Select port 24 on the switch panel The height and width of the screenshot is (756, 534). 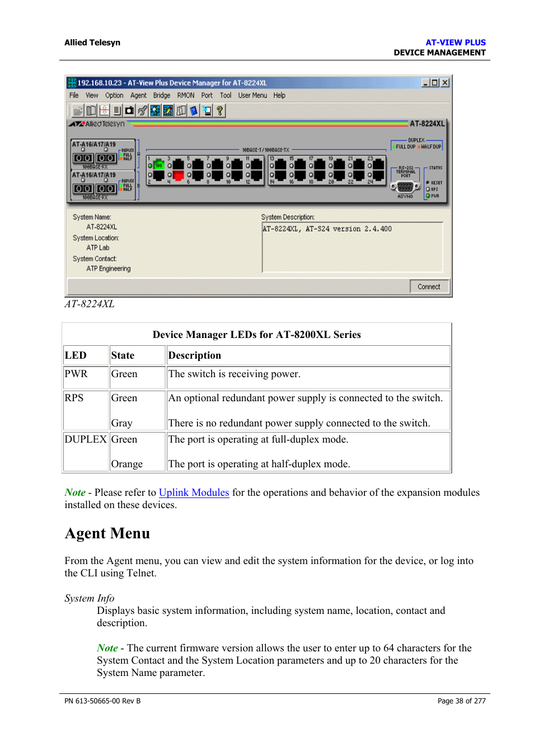(x=379, y=176)
